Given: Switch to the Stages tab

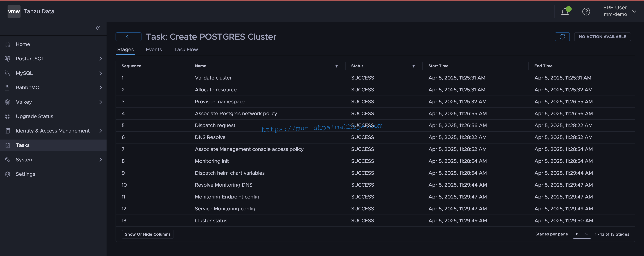Looking at the screenshot, I should click(x=125, y=50).
